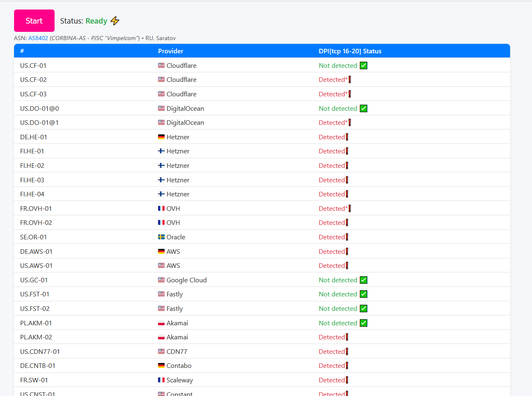Click the red exclamation icon for PL.AKM-02
Viewport: 532px width, 396px height.
pyautogui.click(x=347, y=337)
